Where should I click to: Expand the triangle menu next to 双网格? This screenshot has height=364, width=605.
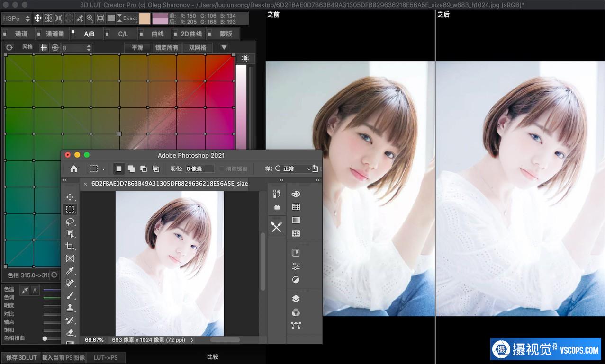pyautogui.click(x=224, y=48)
